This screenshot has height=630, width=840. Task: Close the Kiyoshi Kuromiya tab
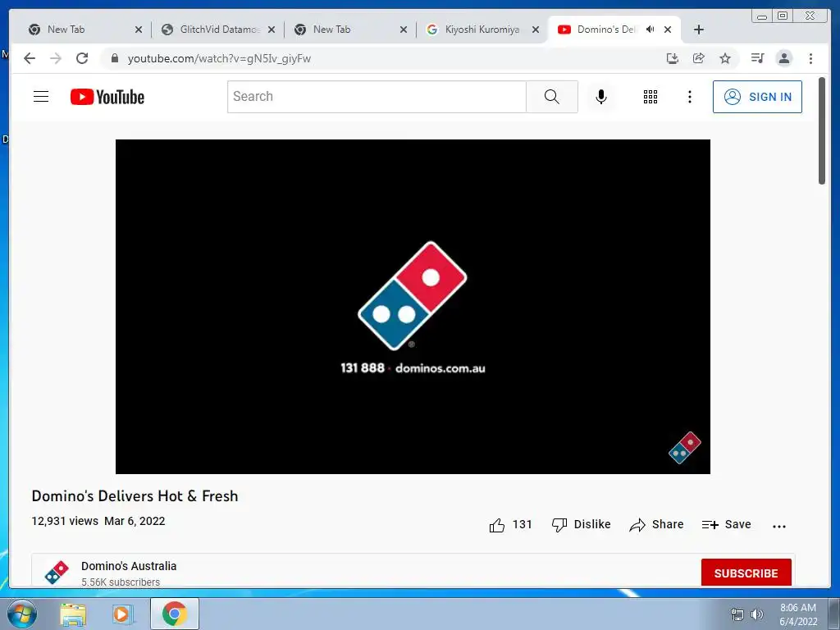tap(535, 30)
